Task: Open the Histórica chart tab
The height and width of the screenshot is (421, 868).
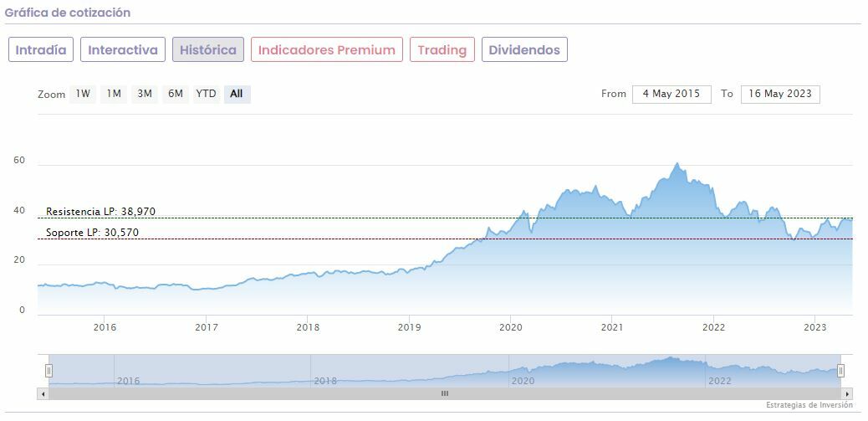Action: click(x=208, y=49)
